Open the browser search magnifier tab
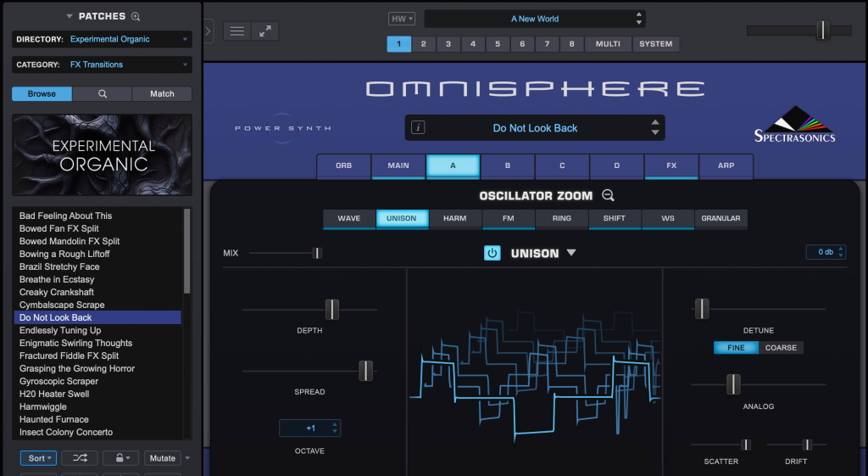This screenshot has height=476, width=868. pyautogui.click(x=103, y=93)
